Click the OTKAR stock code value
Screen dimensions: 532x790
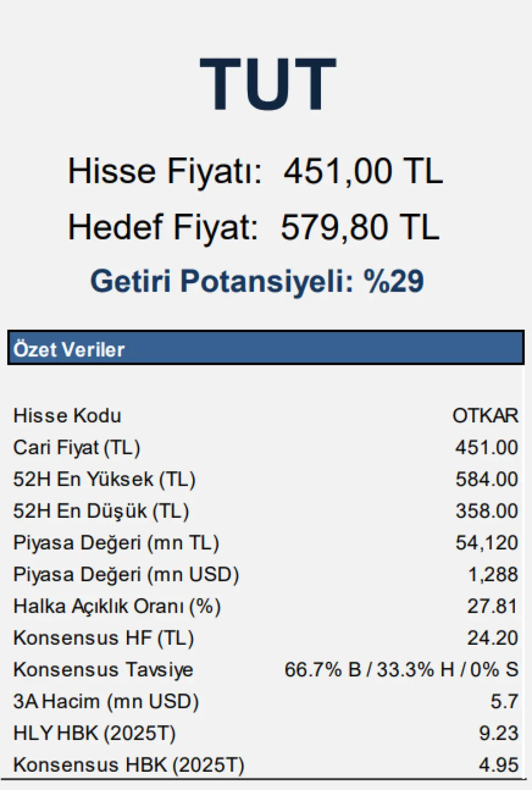[x=485, y=416]
